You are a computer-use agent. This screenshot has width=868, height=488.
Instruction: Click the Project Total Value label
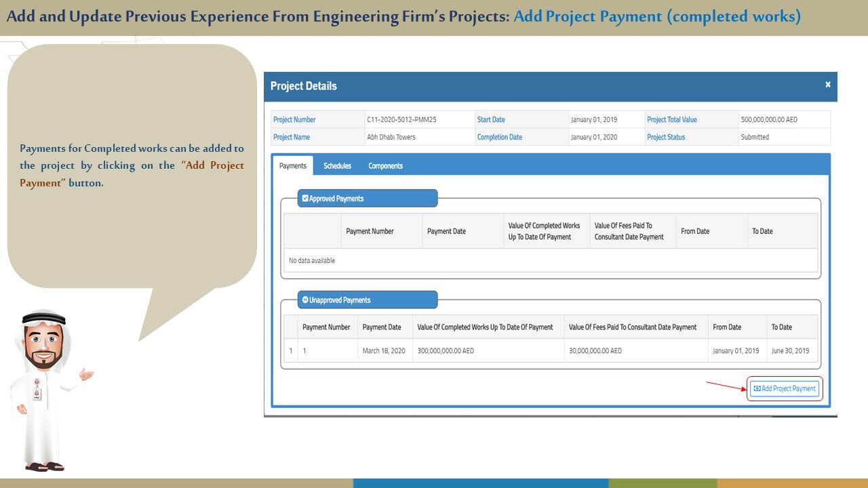click(x=671, y=120)
